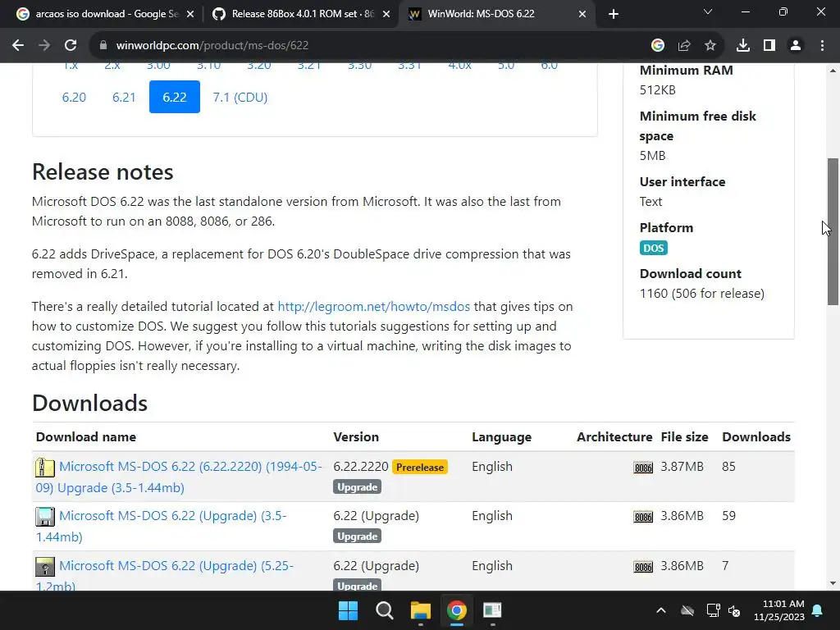The height and width of the screenshot is (630, 840).
Task: Click the Chrome taskbar icon
Action: pos(456,610)
